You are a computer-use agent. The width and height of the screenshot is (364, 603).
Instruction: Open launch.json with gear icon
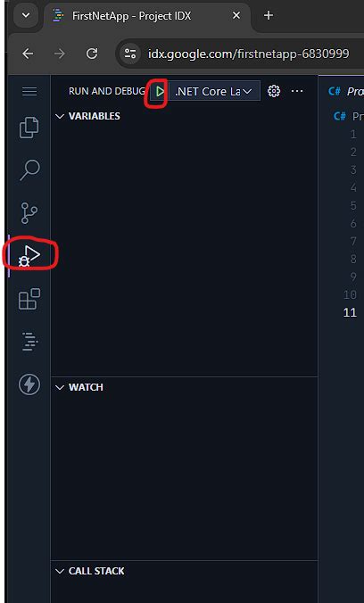coord(274,91)
